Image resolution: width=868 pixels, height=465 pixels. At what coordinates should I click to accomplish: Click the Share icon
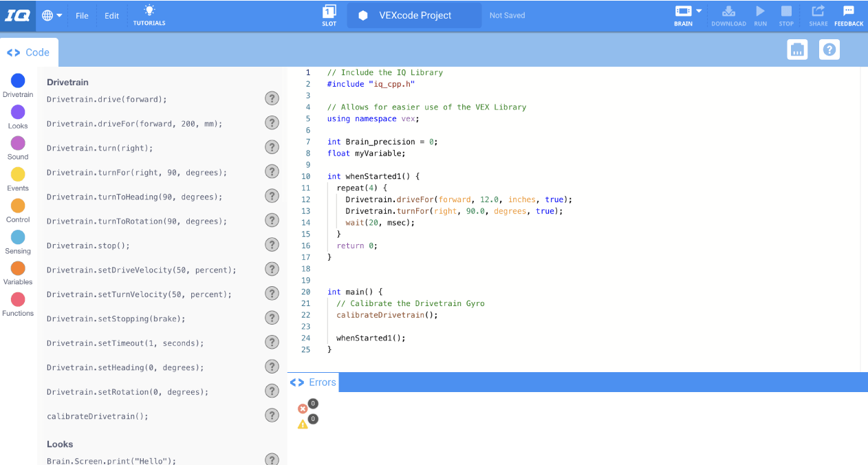(818, 11)
